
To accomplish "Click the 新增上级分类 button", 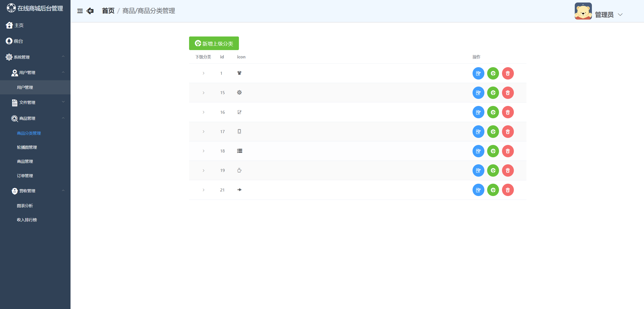I will [x=214, y=43].
